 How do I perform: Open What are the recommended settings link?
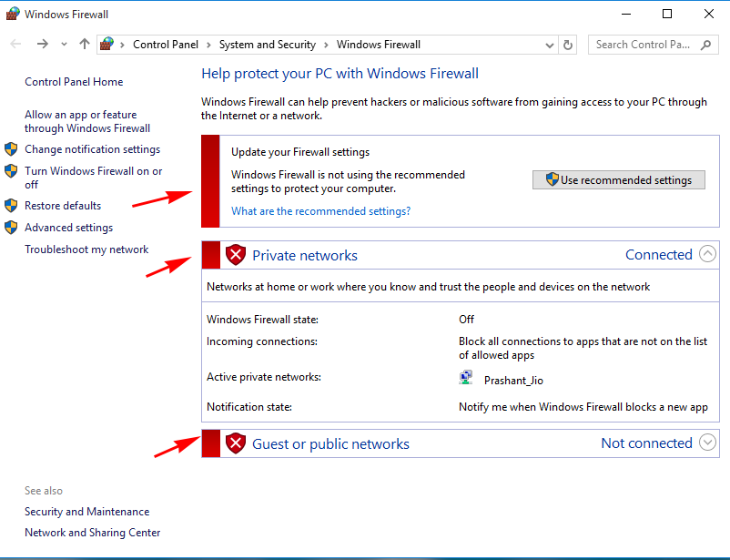(x=320, y=211)
